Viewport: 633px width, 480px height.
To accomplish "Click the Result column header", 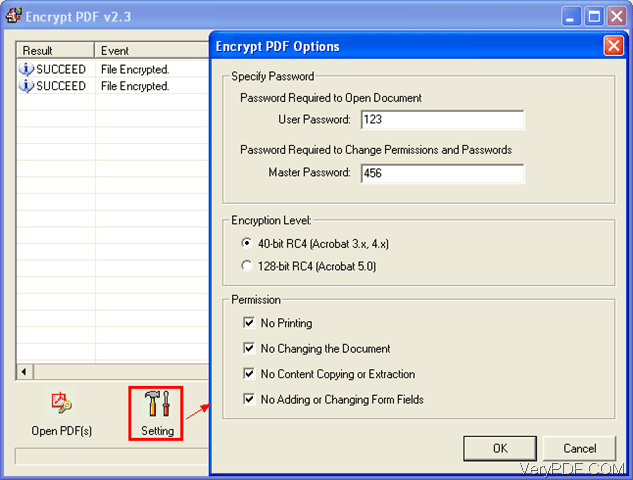I will 55,50.
